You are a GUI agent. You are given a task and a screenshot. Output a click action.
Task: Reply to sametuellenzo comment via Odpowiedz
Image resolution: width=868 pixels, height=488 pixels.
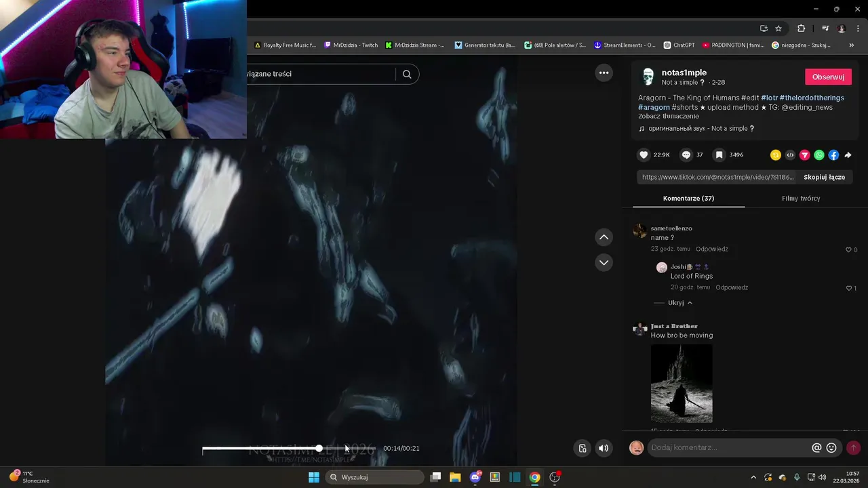coord(712,249)
